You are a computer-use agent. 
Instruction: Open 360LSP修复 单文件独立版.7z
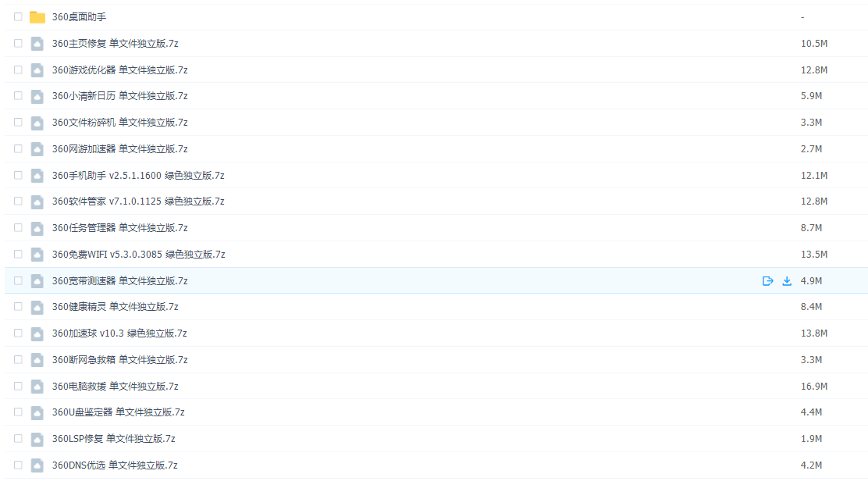coord(113,438)
